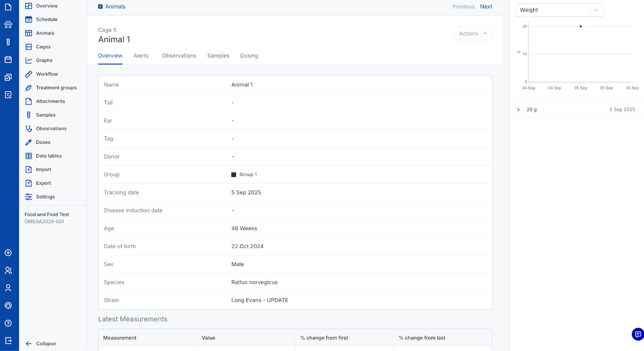Open the Weight measurement dropdown

(x=559, y=10)
